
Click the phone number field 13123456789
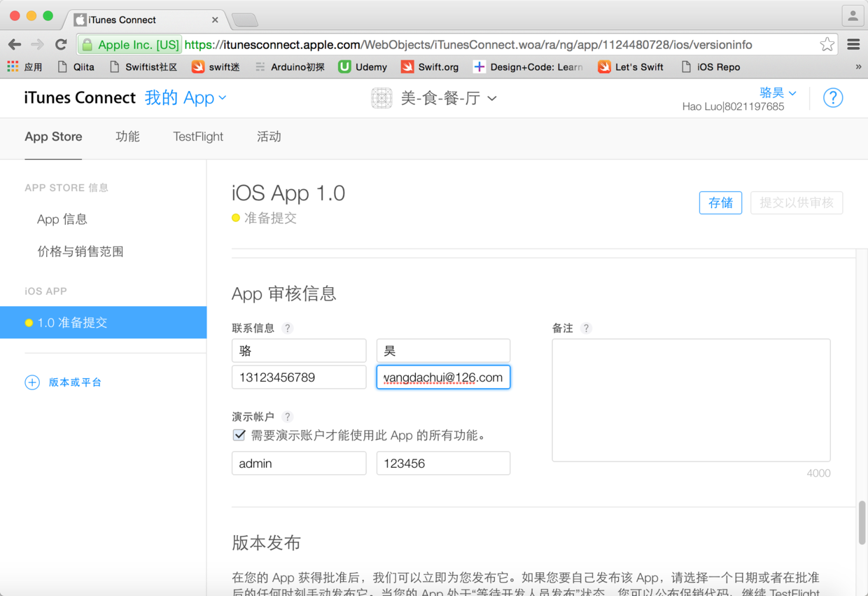(x=299, y=377)
